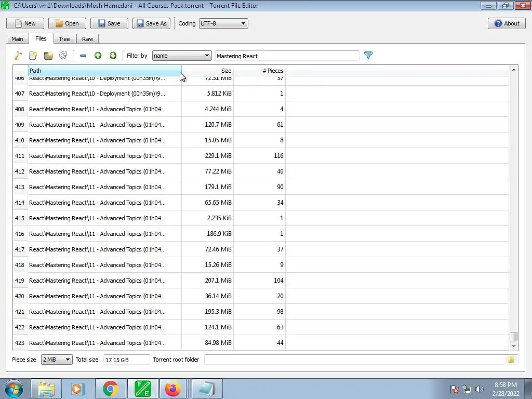Click the Save As button
Viewport: 532px width, 399px height.
click(x=151, y=23)
